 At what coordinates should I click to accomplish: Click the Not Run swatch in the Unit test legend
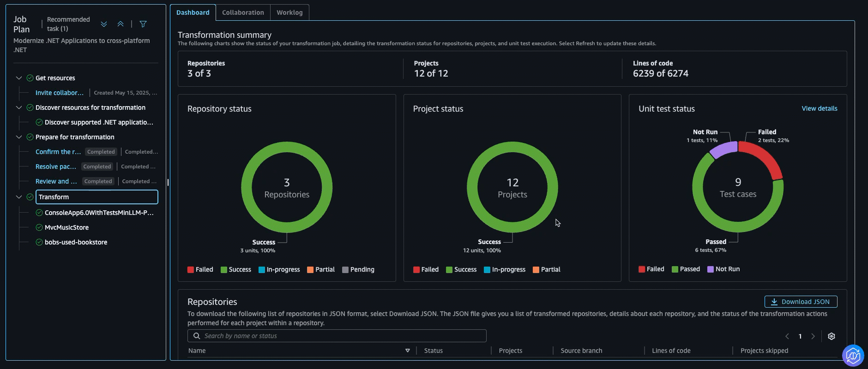[x=711, y=269]
